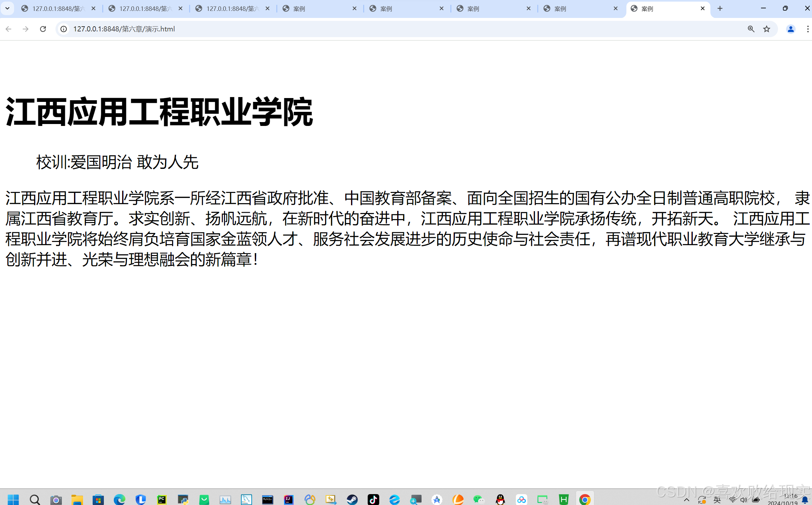Open WeChat from taskbar
This screenshot has width=812, height=505.
(479, 500)
